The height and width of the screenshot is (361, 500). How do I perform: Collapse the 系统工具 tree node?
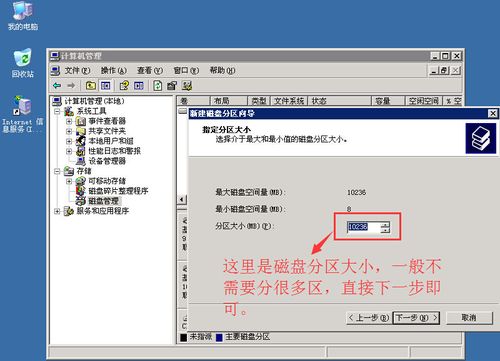tap(57, 111)
